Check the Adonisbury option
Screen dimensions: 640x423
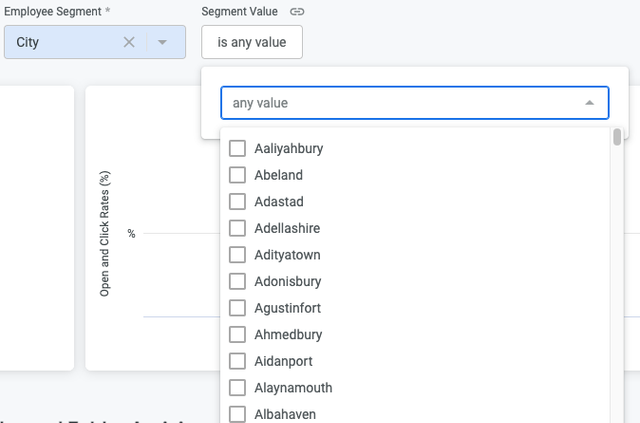(238, 282)
